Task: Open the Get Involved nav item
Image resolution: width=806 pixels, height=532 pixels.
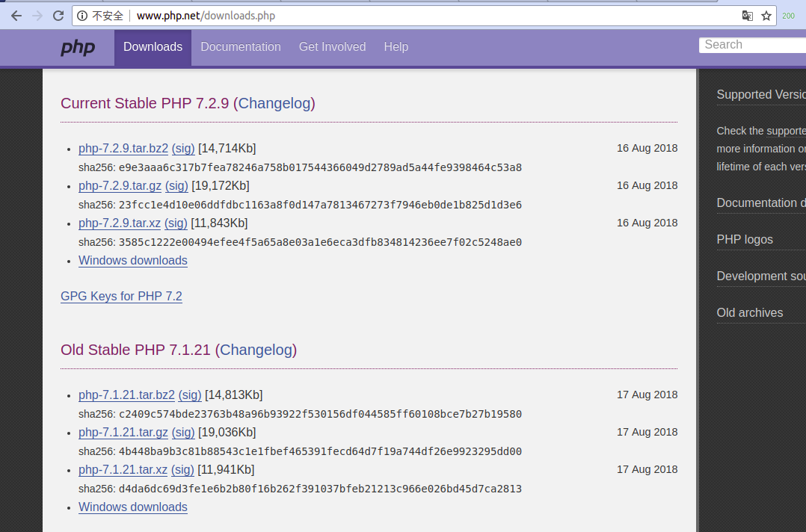Action: tap(332, 47)
